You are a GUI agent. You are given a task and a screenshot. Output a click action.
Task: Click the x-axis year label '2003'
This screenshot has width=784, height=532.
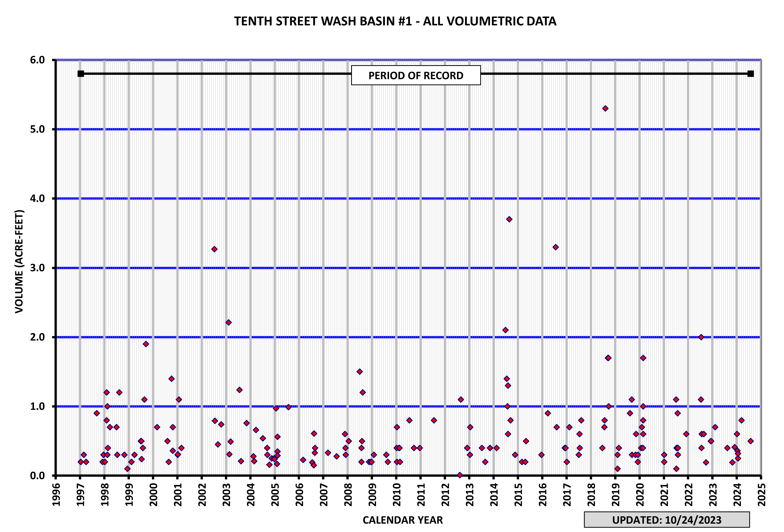click(x=226, y=494)
